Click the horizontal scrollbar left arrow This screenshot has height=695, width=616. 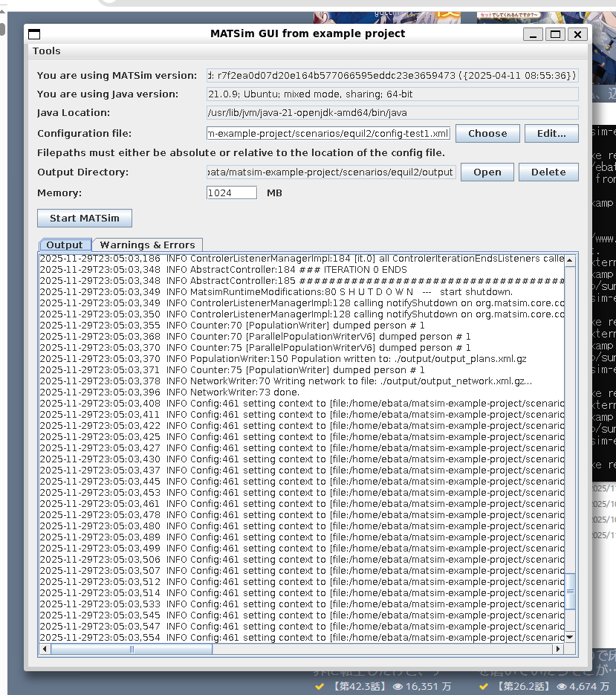[x=45, y=649]
